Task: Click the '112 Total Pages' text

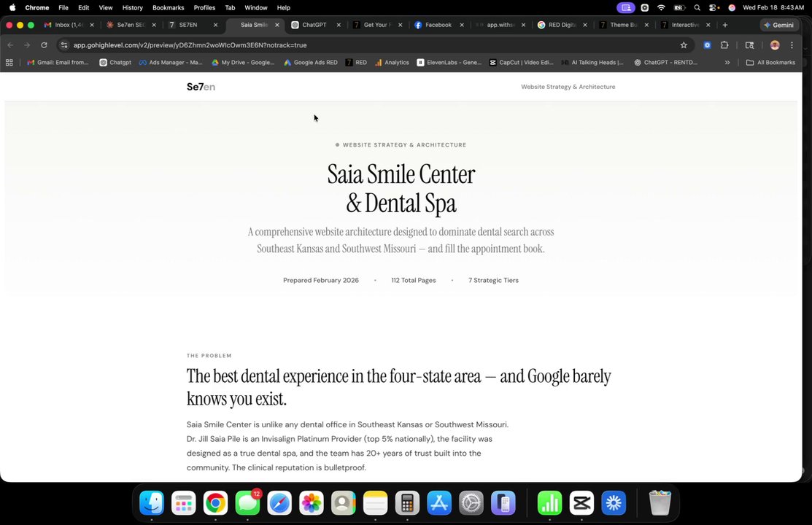Action: pos(413,280)
